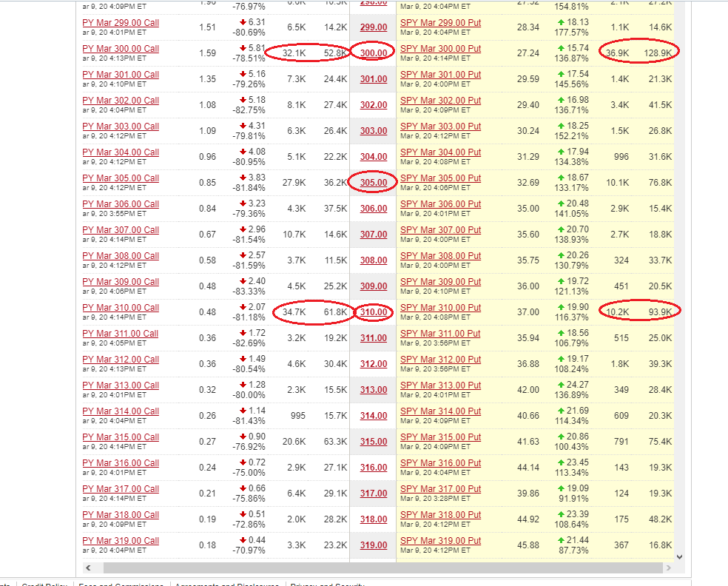Click the 305 Put open interest 76.8K
The image size is (728, 586).
pyautogui.click(x=660, y=183)
